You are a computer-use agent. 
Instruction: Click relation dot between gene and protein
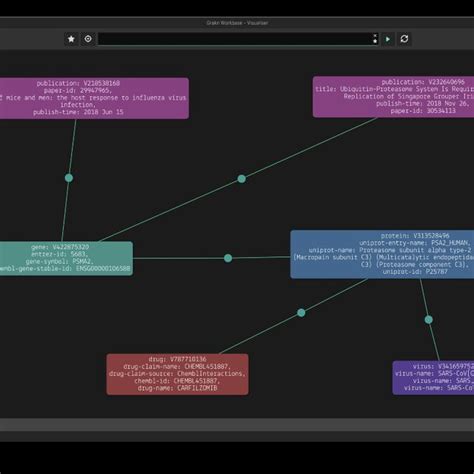[x=228, y=258]
